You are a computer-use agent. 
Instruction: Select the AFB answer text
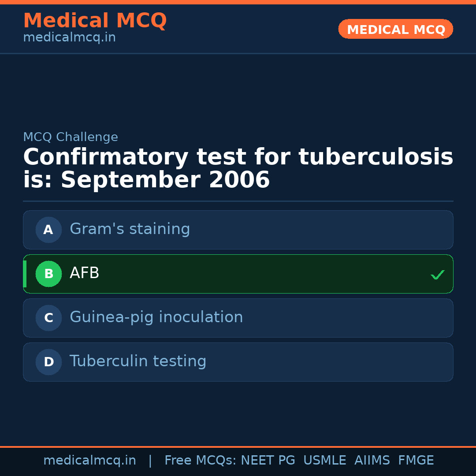85,273
